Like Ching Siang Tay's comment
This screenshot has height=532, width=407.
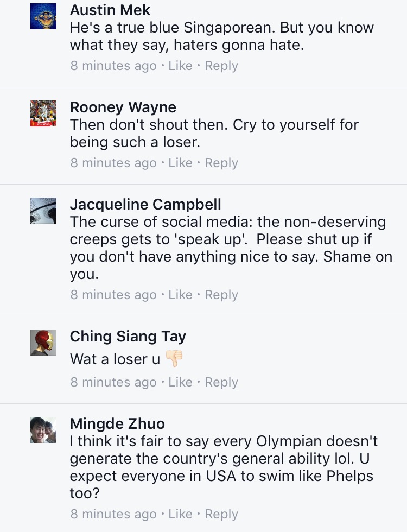[x=180, y=382]
